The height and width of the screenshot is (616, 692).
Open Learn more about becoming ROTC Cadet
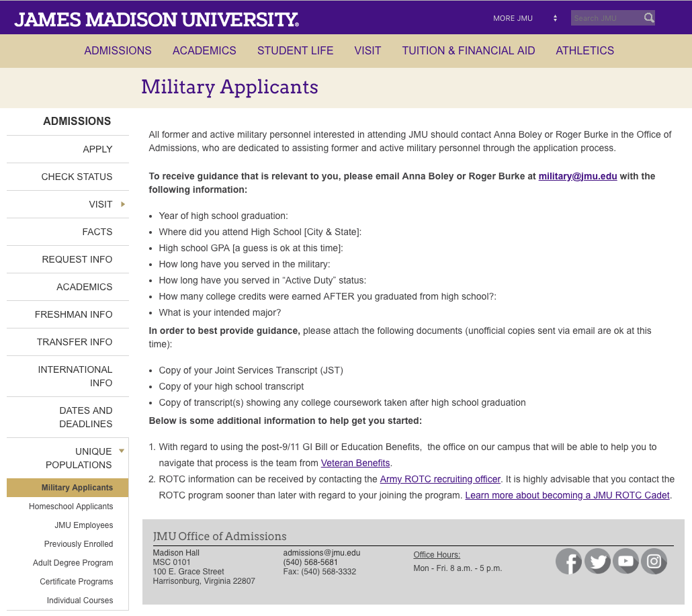(x=567, y=496)
